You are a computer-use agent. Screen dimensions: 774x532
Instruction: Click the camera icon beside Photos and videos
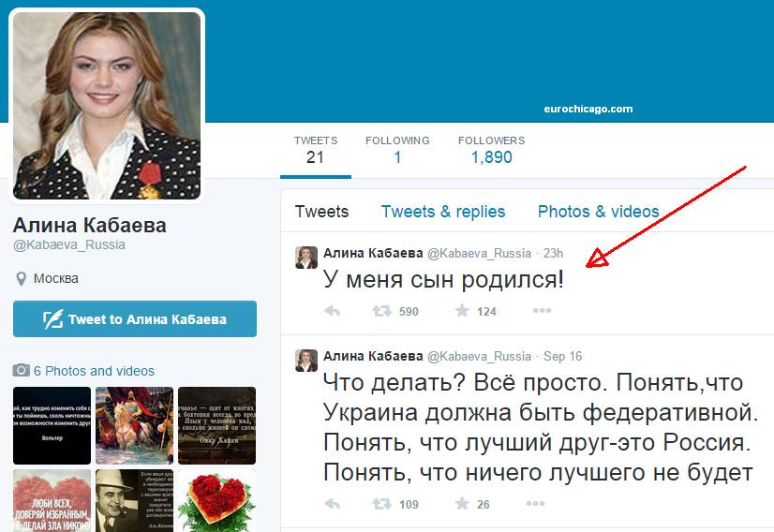pyautogui.click(x=21, y=370)
